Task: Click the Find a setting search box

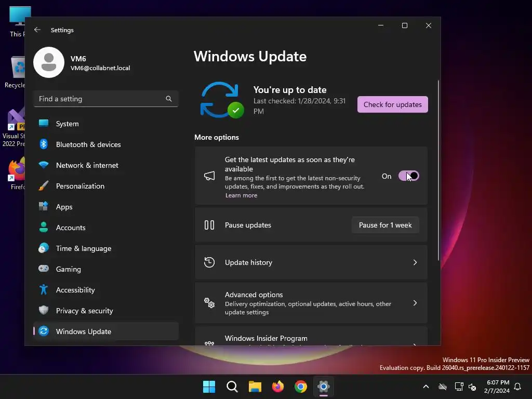Action: (106, 99)
